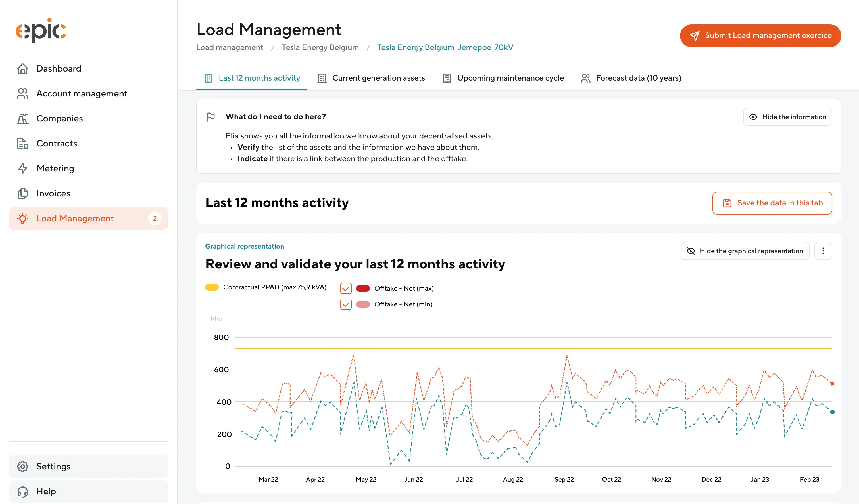Image resolution: width=859 pixels, height=504 pixels.
Task: Click the Companies factory icon
Action: pyautogui.click(x=23, y=119)
